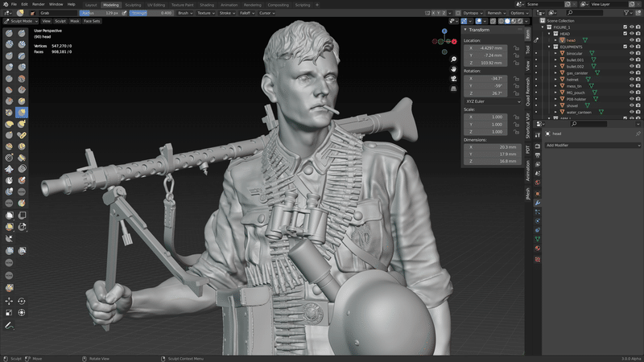Open the Remesh dropdown
The image size is (644, 362).
pos(496,13)
